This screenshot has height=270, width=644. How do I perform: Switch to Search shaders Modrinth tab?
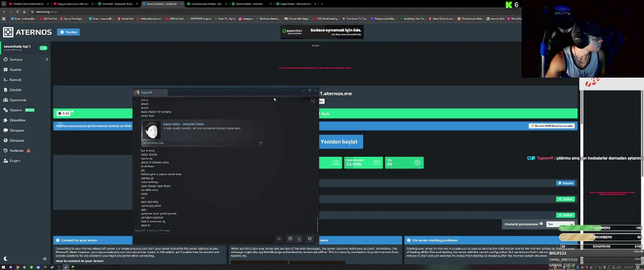pos(251,4)
